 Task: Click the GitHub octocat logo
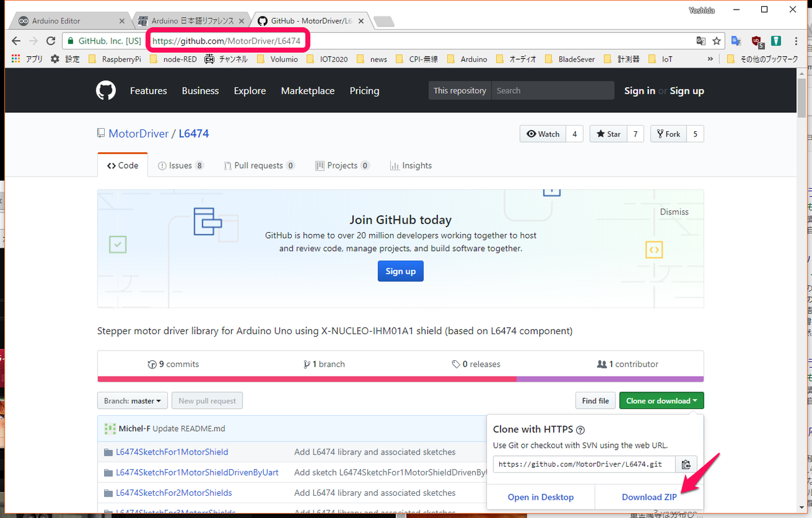tap(106, 91)
